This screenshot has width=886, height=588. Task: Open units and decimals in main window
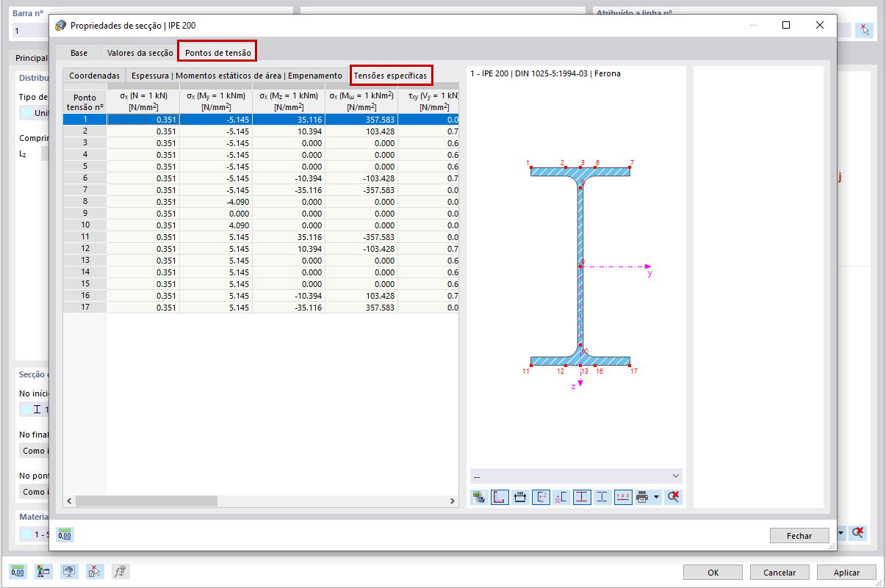pos(18,572)
